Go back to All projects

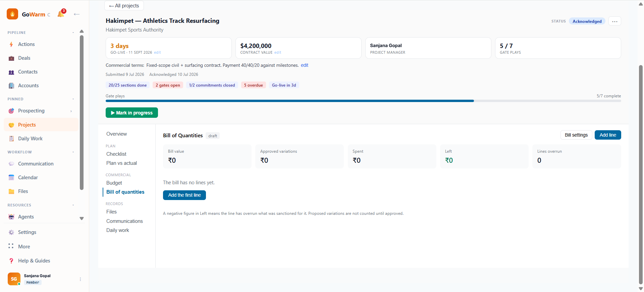pos(124,6)
